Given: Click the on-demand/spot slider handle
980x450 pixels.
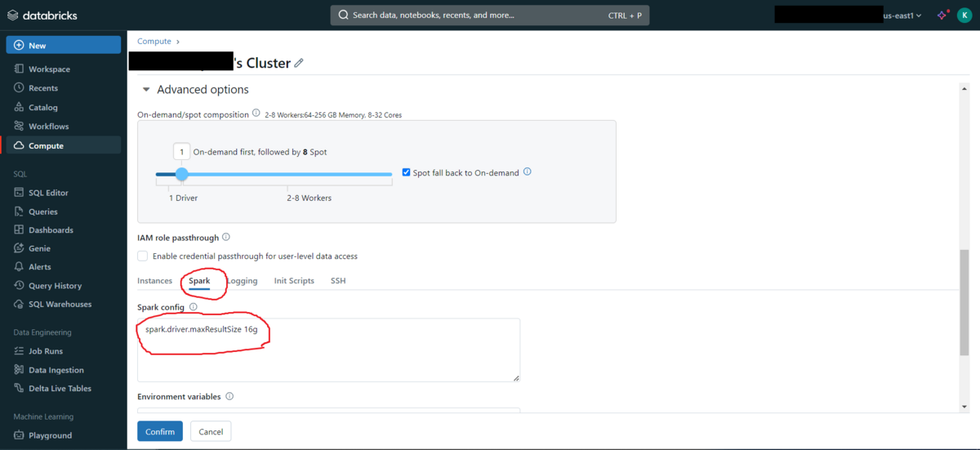Looking at the screenshot, I should click(181, 174).
